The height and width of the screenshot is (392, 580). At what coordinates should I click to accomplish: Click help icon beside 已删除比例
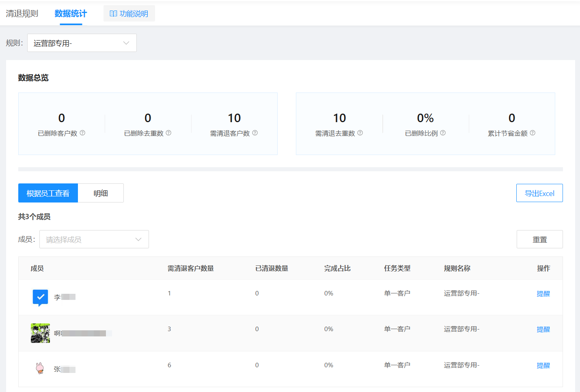coord(443,133)
